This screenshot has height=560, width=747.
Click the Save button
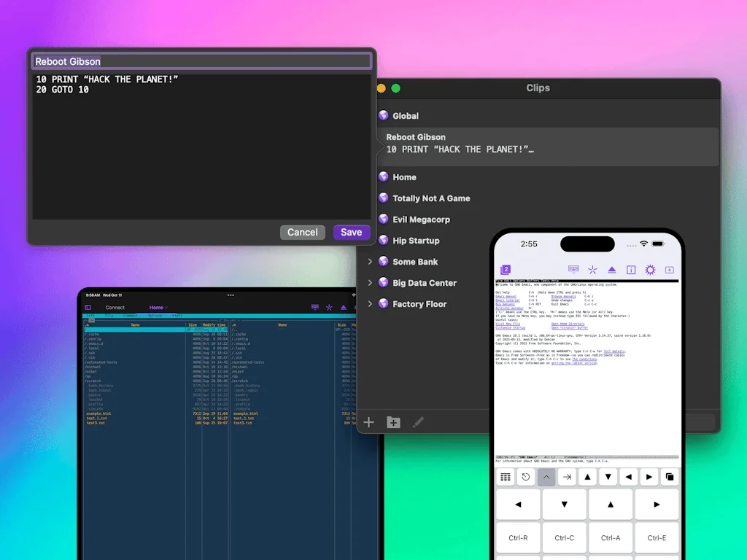click(352, 232)
